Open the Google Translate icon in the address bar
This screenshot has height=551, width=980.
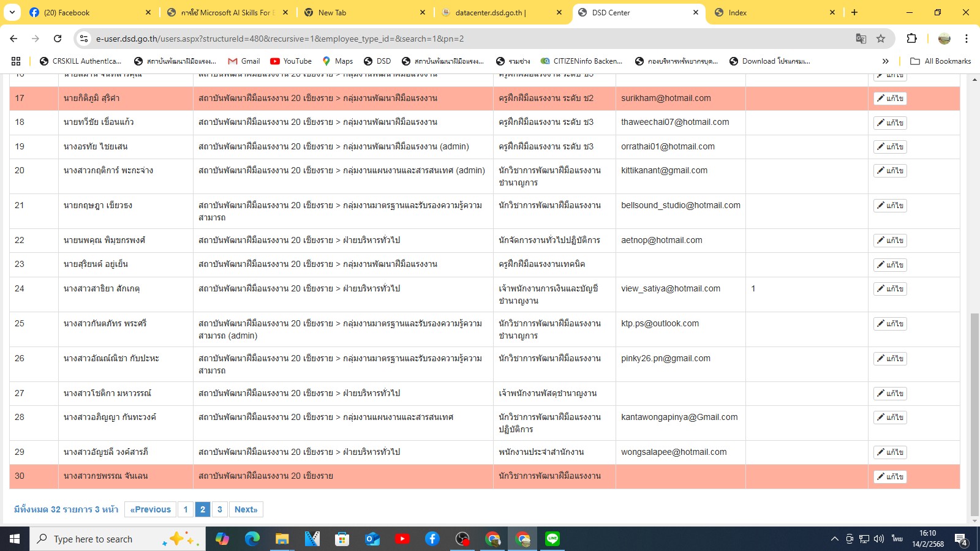tap(861, 39)
